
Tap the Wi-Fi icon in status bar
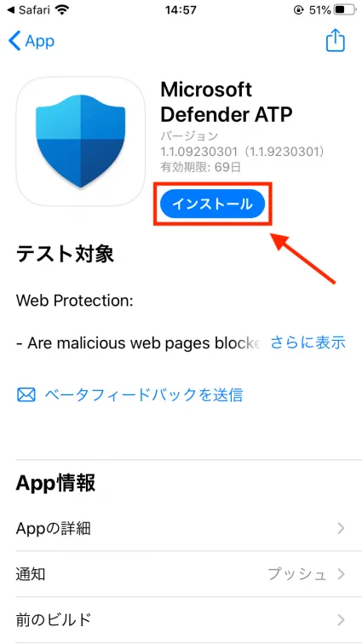pos(61,10)
